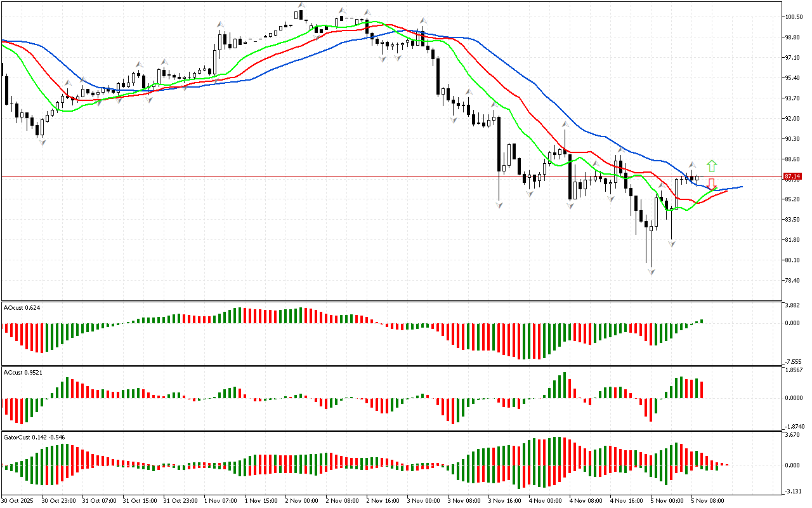Click the 5 Nov 08:00 time label
The width and height of the screenshot is (812, 508).
coord(705,500)
